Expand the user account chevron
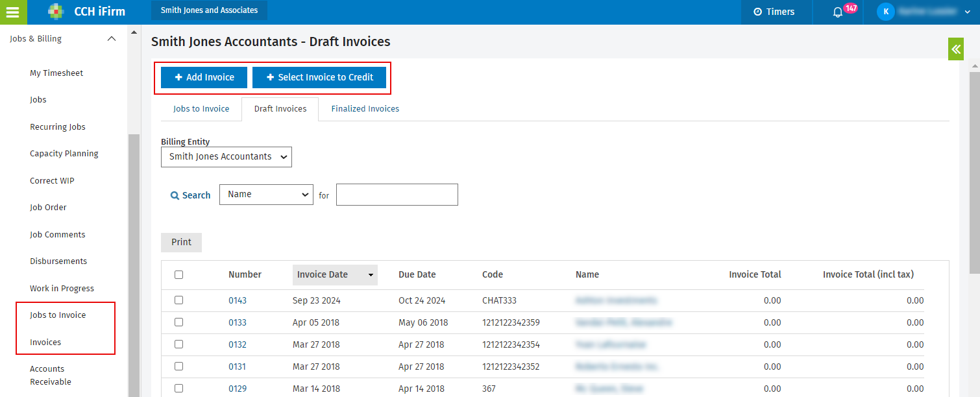The image size is (980, 397). (968, 12)
